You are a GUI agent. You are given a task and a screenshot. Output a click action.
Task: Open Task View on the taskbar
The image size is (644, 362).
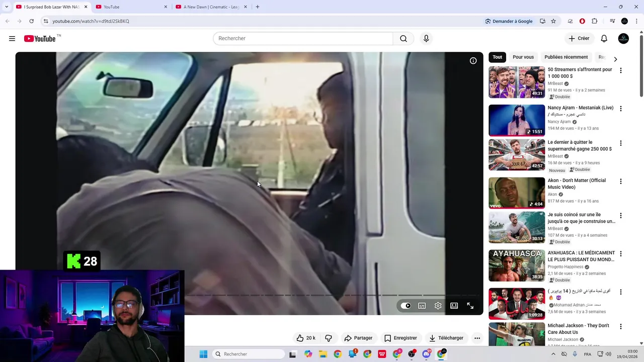coord(293,354)
